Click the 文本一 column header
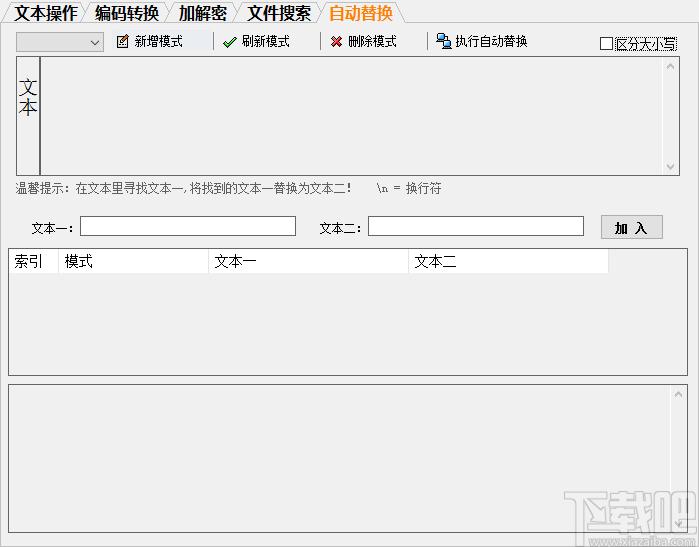The height and width of the screenshot is (547, 699). 308,261
